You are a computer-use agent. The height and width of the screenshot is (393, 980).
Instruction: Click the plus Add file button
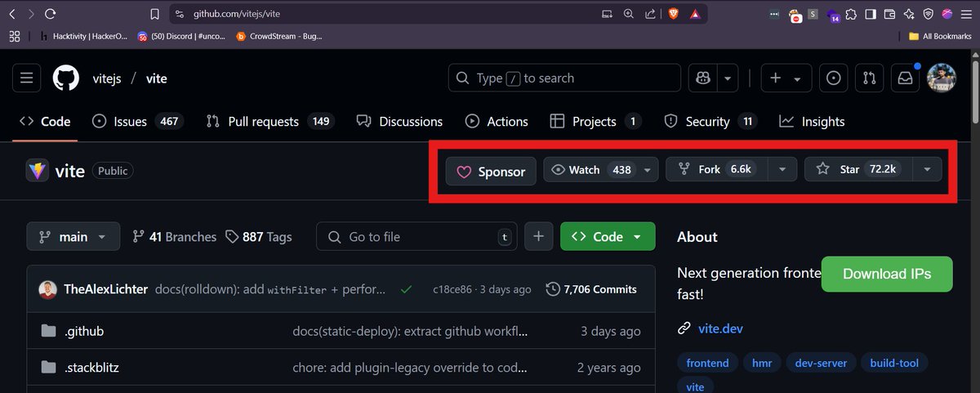click(x=538, y=237)
